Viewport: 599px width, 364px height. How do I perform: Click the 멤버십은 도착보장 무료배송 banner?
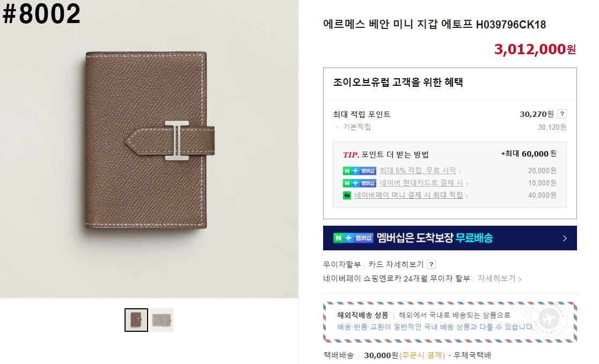coord(450,238)
